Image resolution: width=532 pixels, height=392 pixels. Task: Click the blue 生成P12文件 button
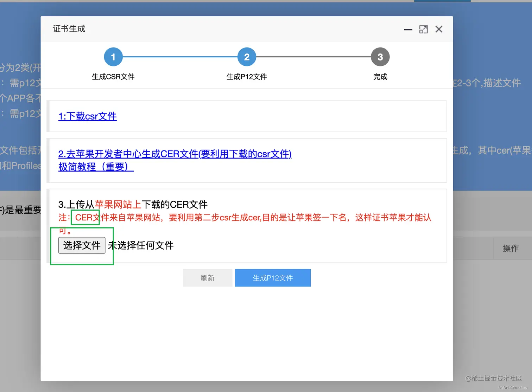pos(273,278)
